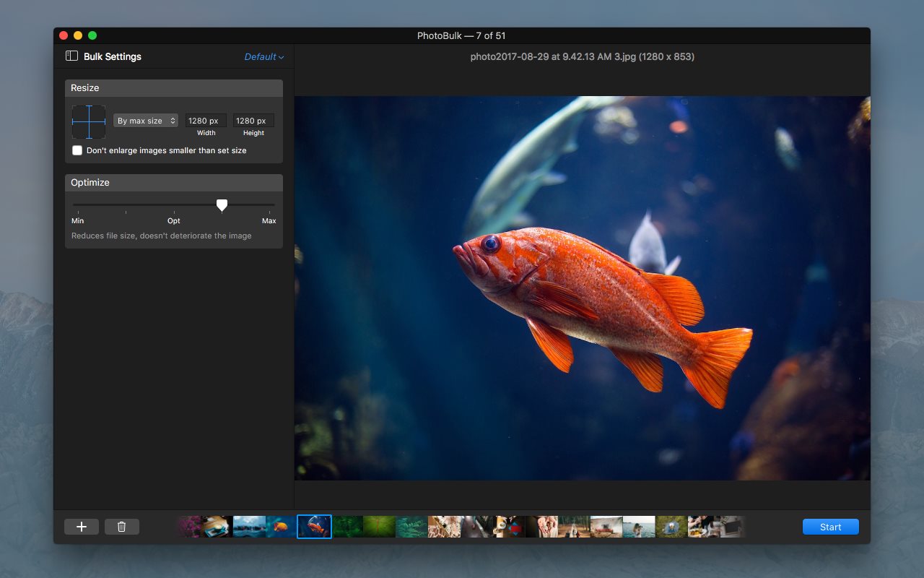924x578 pixels.
Task: Select the laptop thumbnail at strip end
Action: (731, 527)
